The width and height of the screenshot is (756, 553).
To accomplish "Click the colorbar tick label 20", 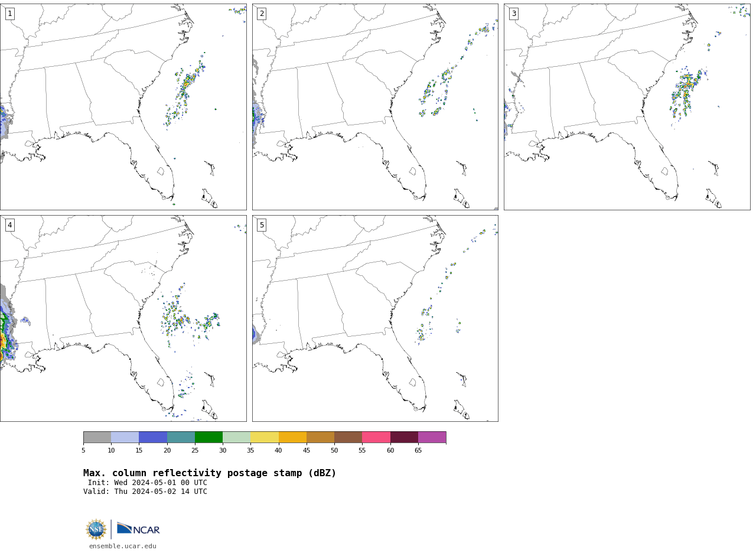I will coord(167,451).
